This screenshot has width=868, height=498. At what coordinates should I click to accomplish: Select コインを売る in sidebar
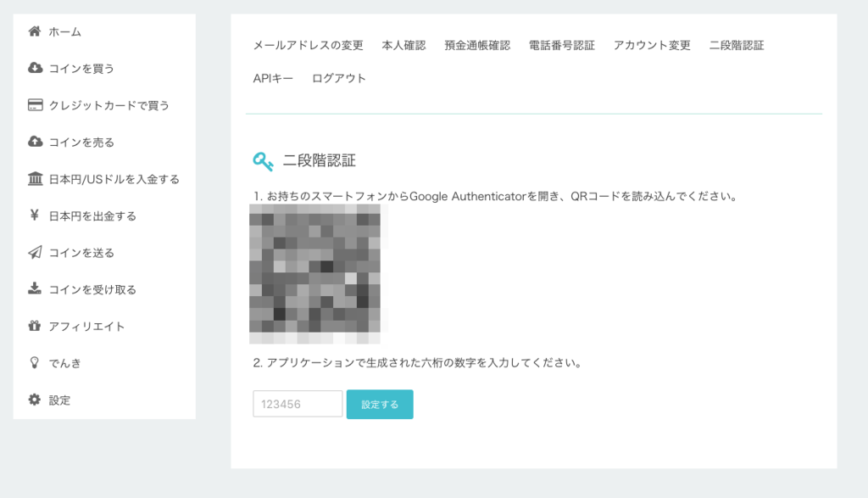(x=81, y=143)
